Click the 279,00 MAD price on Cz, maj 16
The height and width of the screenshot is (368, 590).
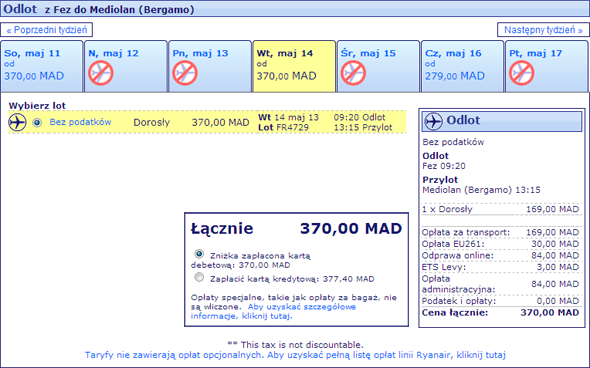coord(455,76)
